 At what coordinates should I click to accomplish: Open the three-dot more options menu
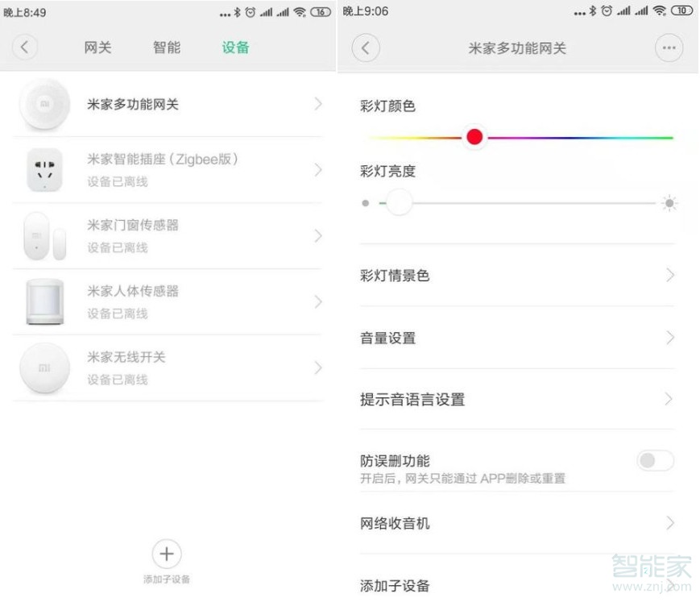[x=669, y=48]
